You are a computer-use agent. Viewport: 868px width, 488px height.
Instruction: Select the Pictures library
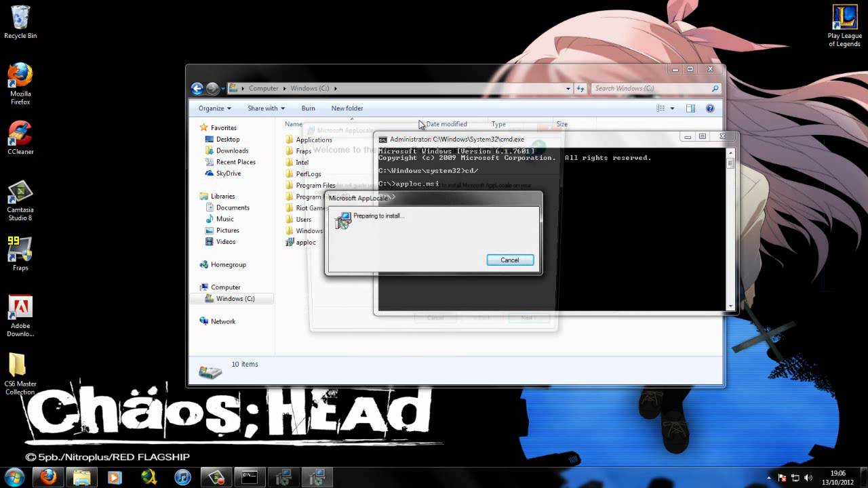click(x=227, y=230)
